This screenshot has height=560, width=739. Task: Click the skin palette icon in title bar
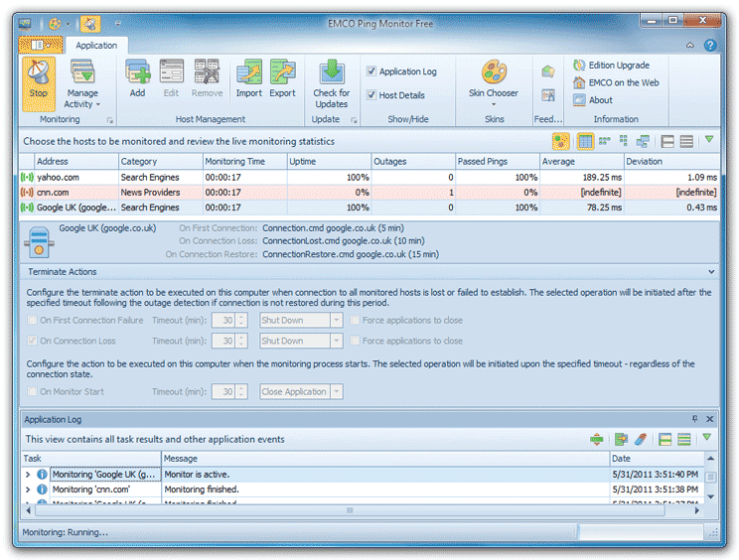coord(55,23)
